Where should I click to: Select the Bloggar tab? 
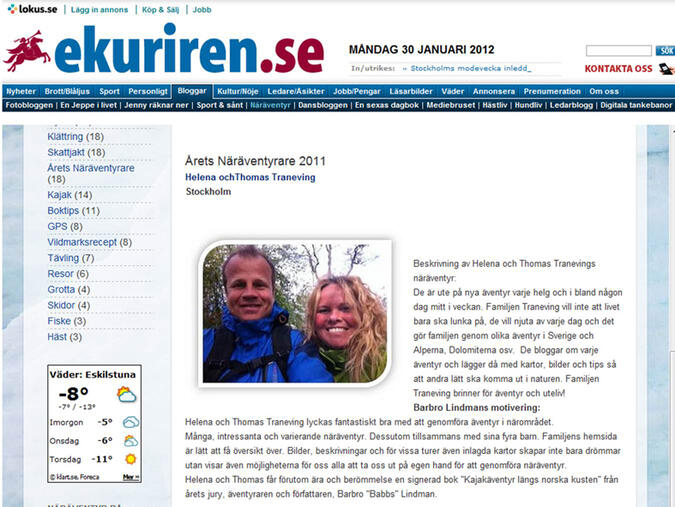pos(192,91)
